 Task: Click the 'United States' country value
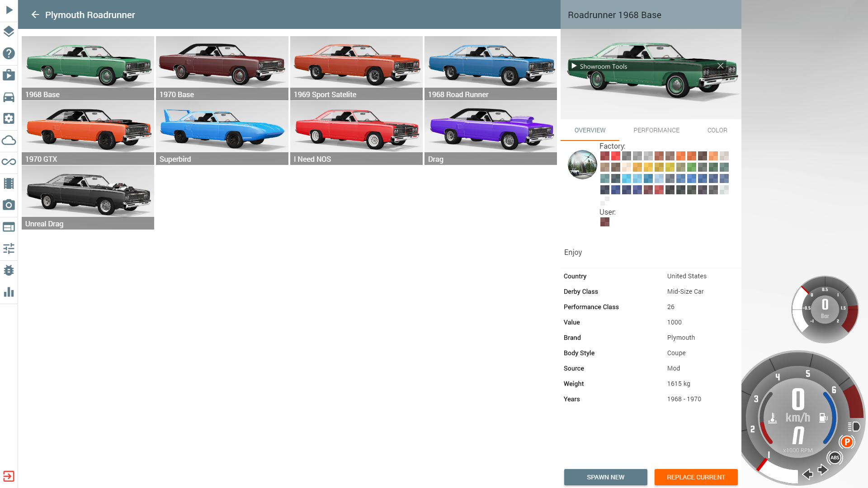click(x=686, y=276)
